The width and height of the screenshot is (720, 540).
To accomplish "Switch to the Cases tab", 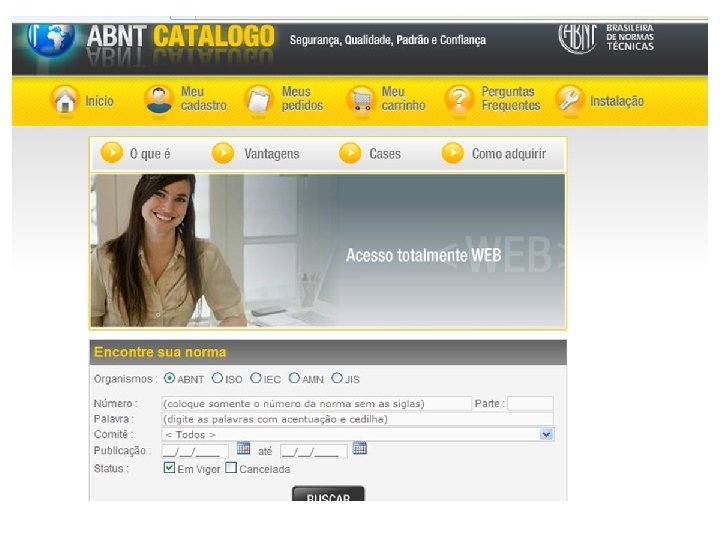I will click(x=385, y=153).
